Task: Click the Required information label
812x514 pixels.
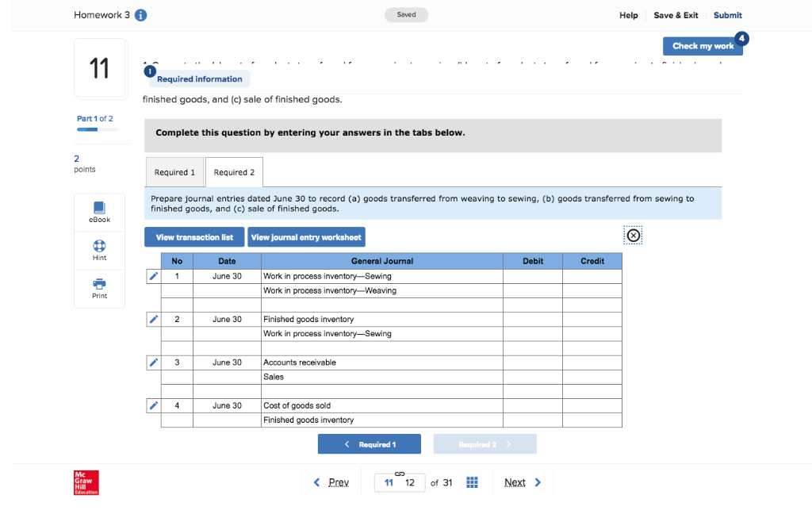Action: (199, 79)
